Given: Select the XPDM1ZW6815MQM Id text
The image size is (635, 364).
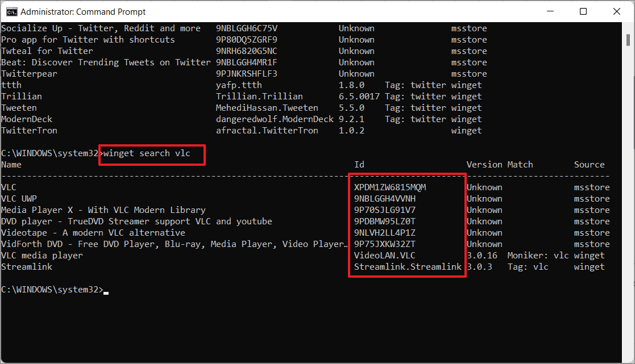Looking at the screenshot, I should coord(389,187).
